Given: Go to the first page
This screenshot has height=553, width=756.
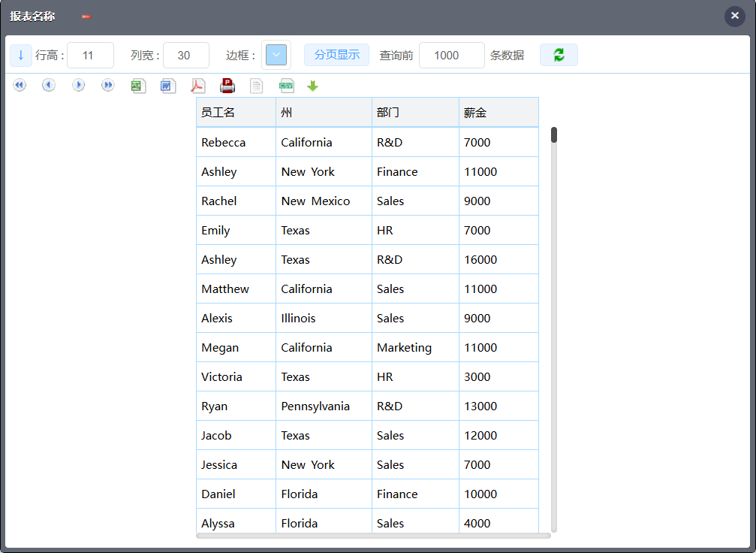Looking at the screenshot, I should point(20,86).
